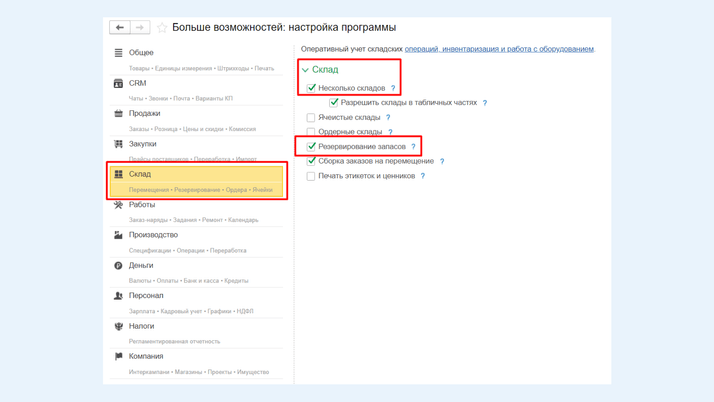Go back with the left arrow button
The width and height of the screenshot is (714, 402).
[x=120, y=27]
